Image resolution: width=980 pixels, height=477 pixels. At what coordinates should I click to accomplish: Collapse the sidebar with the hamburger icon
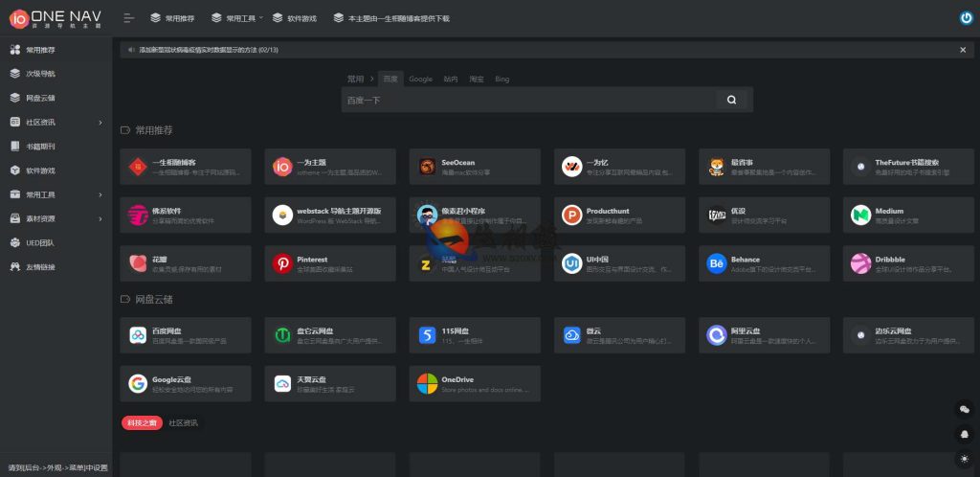(129, 18)
